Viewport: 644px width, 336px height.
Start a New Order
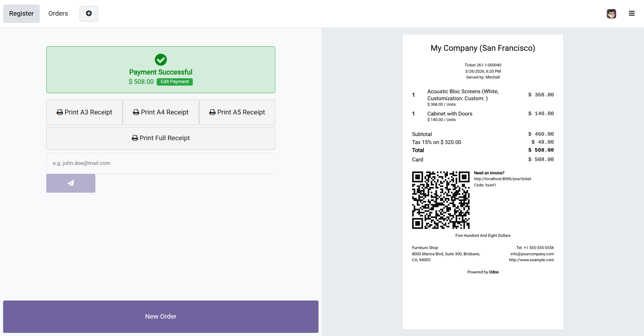point(160,317)
